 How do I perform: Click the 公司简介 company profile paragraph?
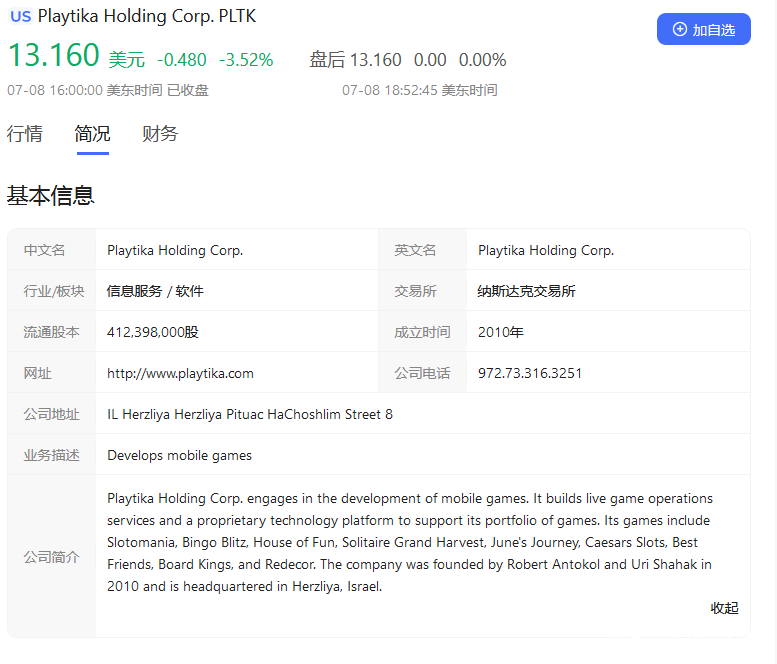(x=410, y=542)
